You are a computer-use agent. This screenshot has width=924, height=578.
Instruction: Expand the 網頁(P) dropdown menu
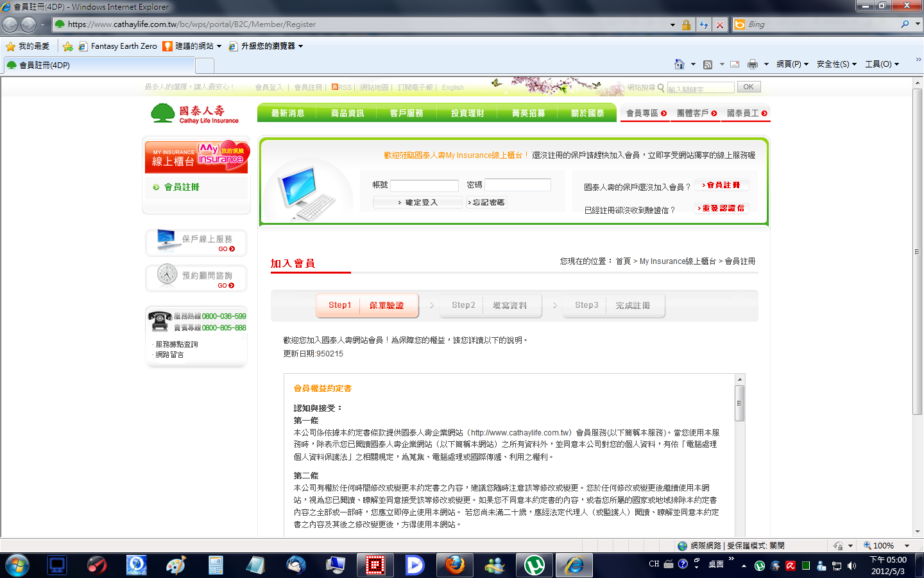point(792,64)
